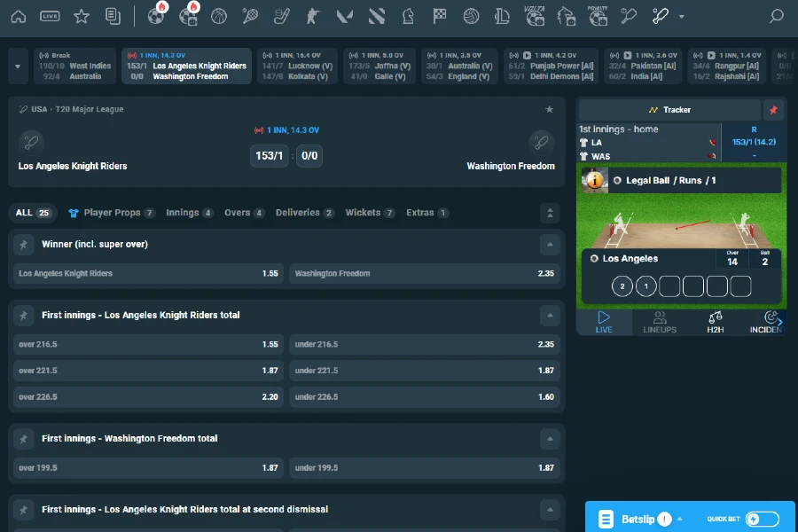This screenshot has width=798, height=532.
Task: Select odds 2.35 for Washington Freedom to win
Action: tap(426, 273)
